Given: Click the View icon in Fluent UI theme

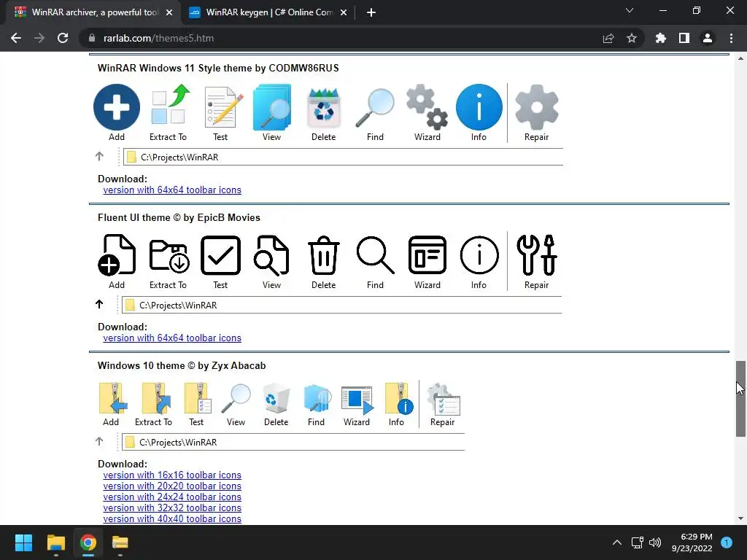Looking at the screenshot, I should click(271, 255).
